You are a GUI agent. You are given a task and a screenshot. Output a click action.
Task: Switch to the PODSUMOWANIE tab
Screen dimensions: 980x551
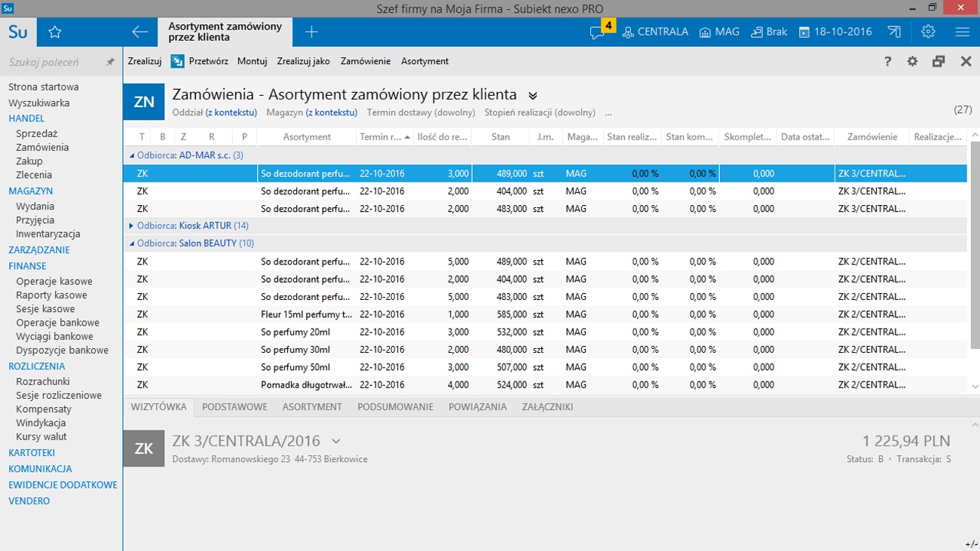(395, 407)
